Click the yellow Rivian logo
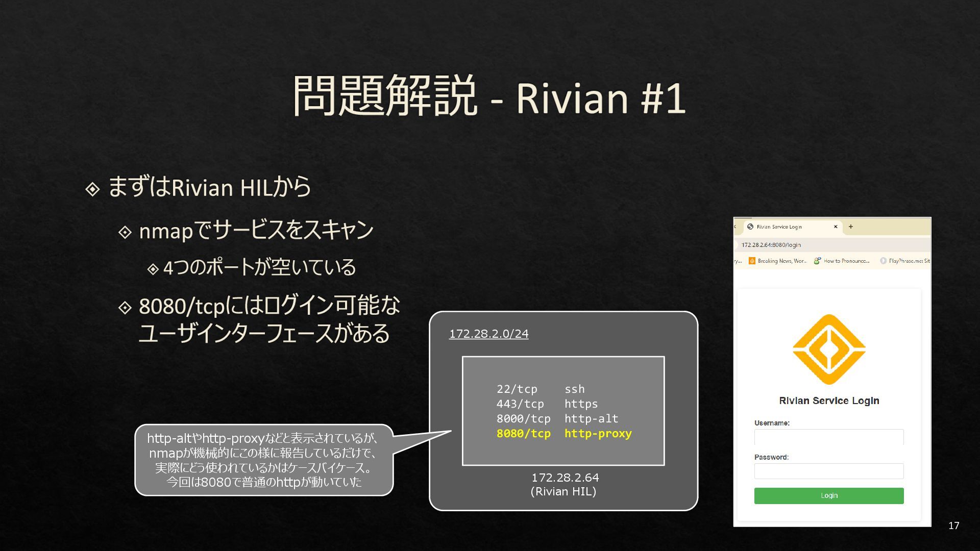The width and height of the screenshot is (980, 551). (829, 349)
